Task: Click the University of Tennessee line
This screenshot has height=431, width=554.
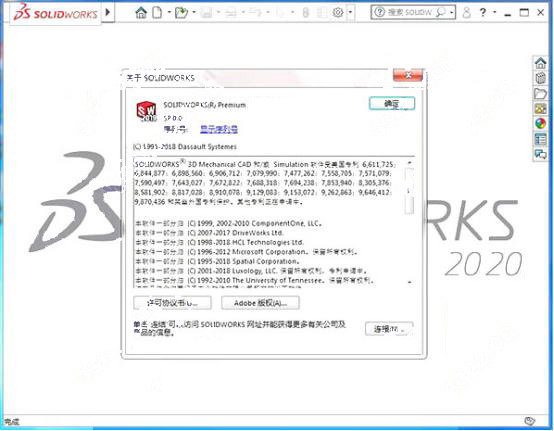Action: (x=255, y=281)
